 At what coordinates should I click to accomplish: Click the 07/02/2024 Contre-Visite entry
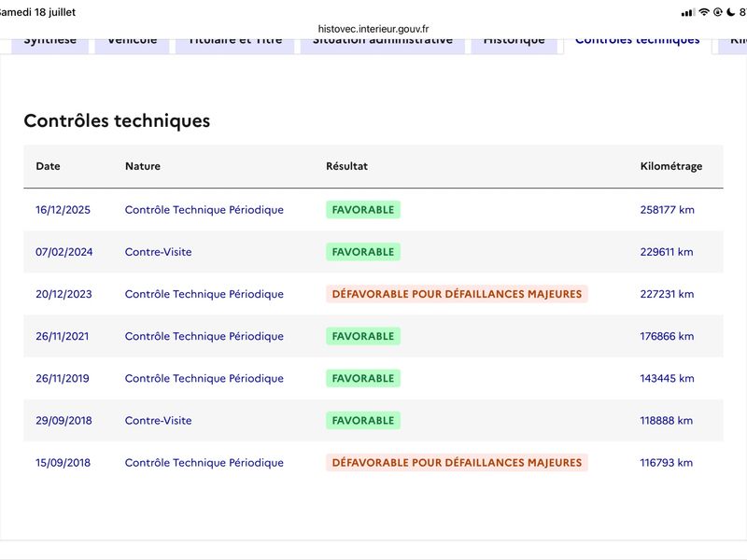click(158, 252)
